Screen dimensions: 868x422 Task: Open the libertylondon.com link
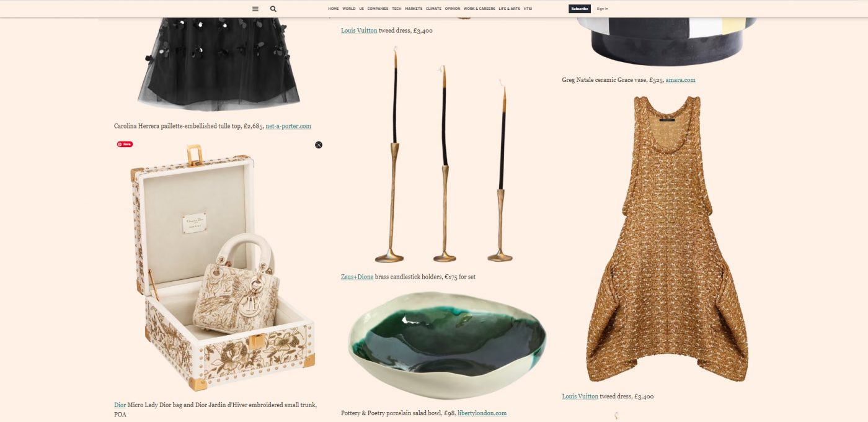(x=482, y=413)
